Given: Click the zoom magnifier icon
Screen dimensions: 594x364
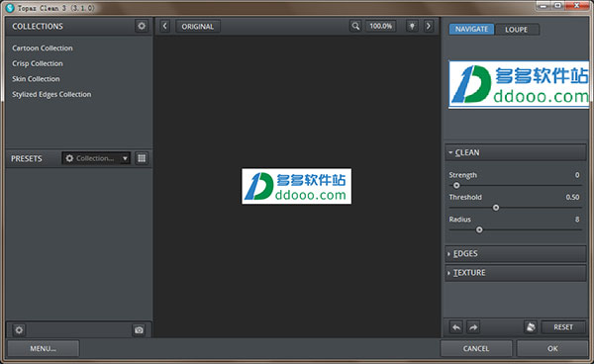Looking at the screenshot, I should [355, 26].
